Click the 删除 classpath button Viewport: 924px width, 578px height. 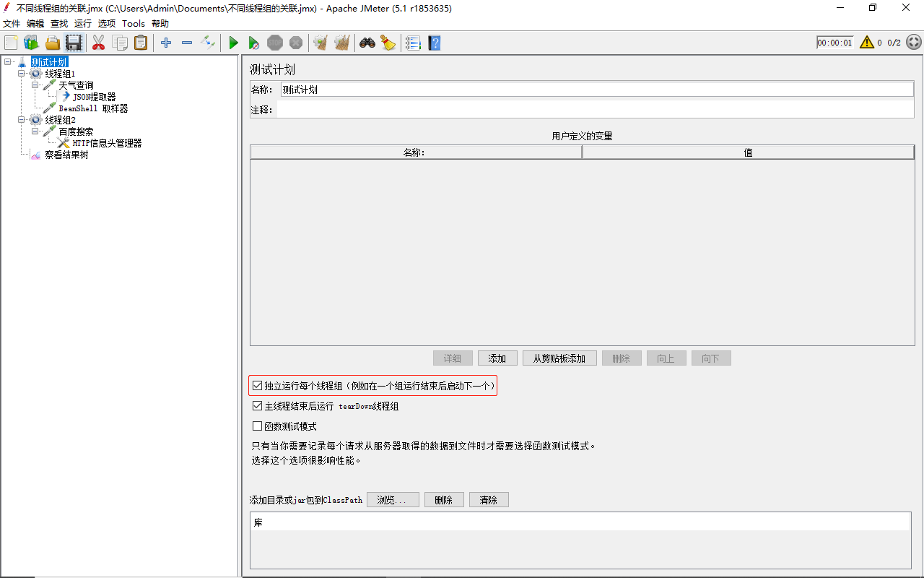pyautogui.click(x=444, y=500)
